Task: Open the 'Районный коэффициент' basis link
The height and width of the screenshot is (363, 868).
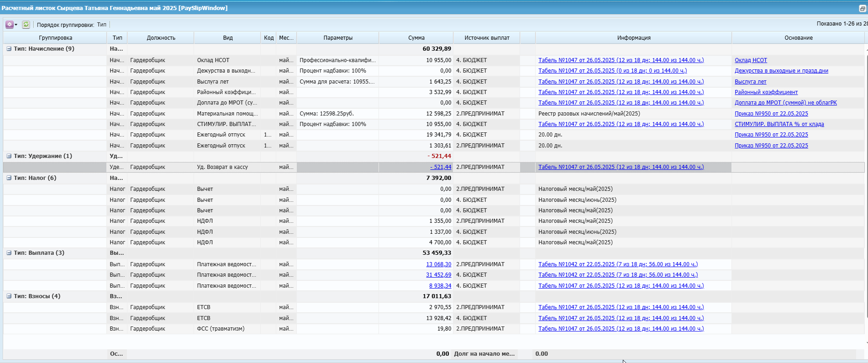Action: click(x=766, y=92)
